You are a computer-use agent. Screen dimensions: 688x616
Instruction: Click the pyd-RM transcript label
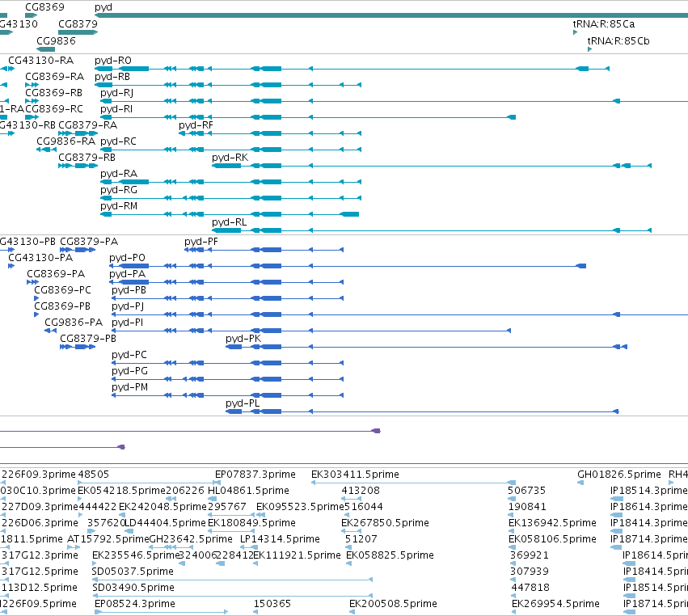click(x=119, y=206)
